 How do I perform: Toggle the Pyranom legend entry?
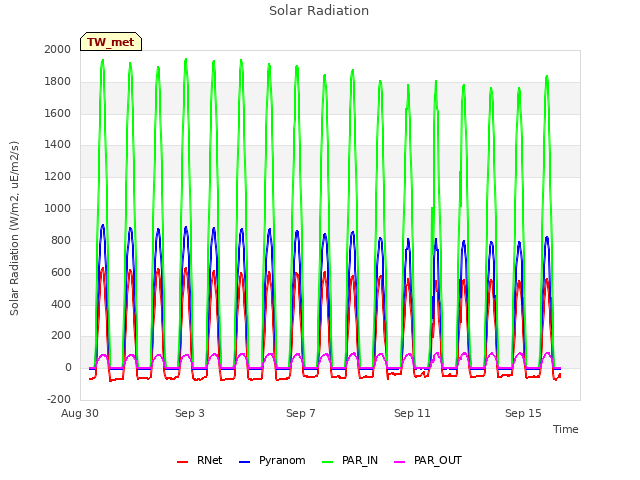click(272, 461)
